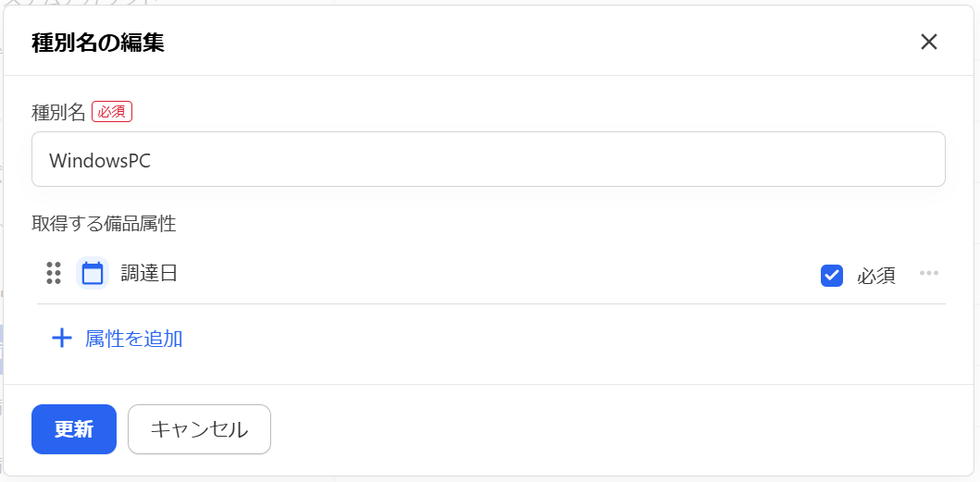This screenshot has height=482, width=980.
Task: Click the drag handle beside 調達日
Action: point(54,273)
